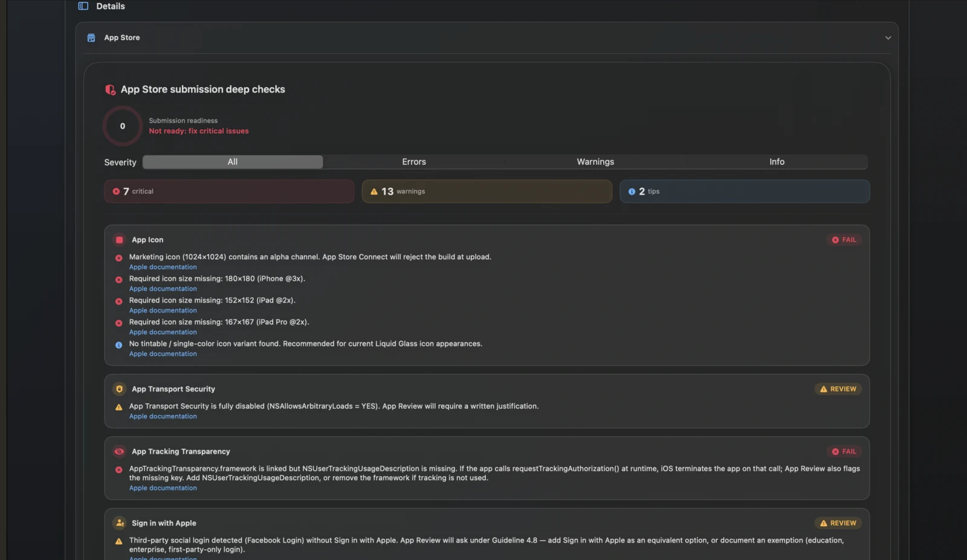
Task: Click info icon for tintable icon variant
Action: 119,345
